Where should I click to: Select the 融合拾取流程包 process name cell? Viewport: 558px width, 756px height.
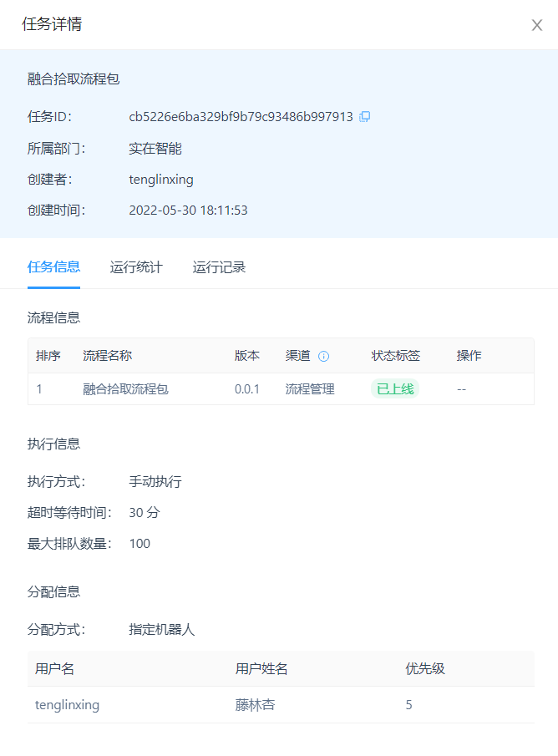pos(125,388)
